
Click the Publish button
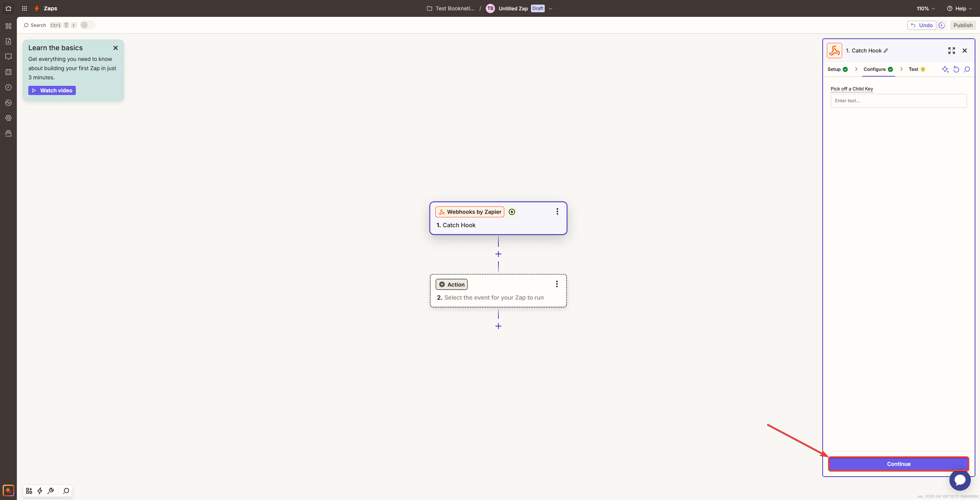click(x=963, y=25)
